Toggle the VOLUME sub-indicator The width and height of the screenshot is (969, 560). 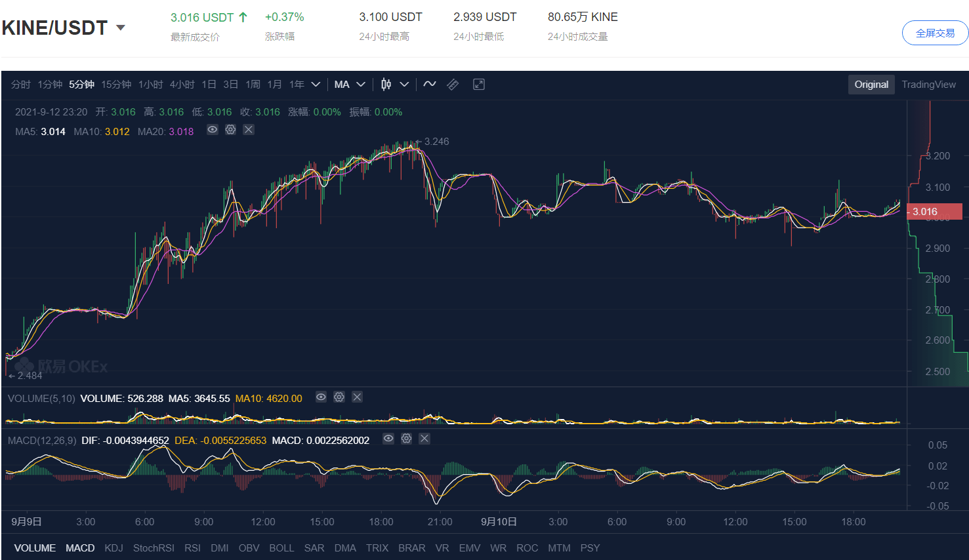(35, 548)
